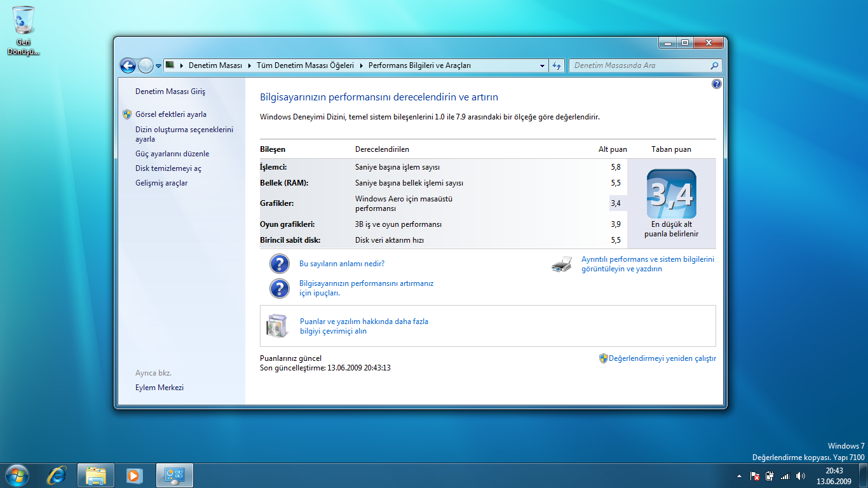
Task: Click the Action Center flag tray icon
Action: [x=756, y=476]
